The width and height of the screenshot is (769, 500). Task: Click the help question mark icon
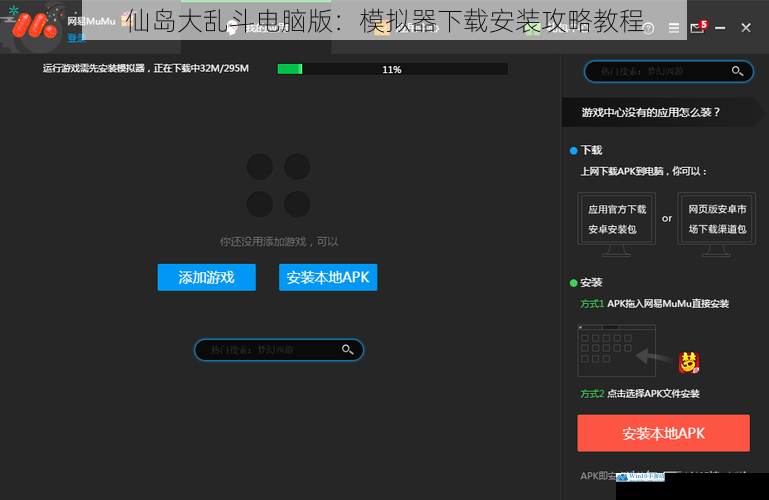648,28
